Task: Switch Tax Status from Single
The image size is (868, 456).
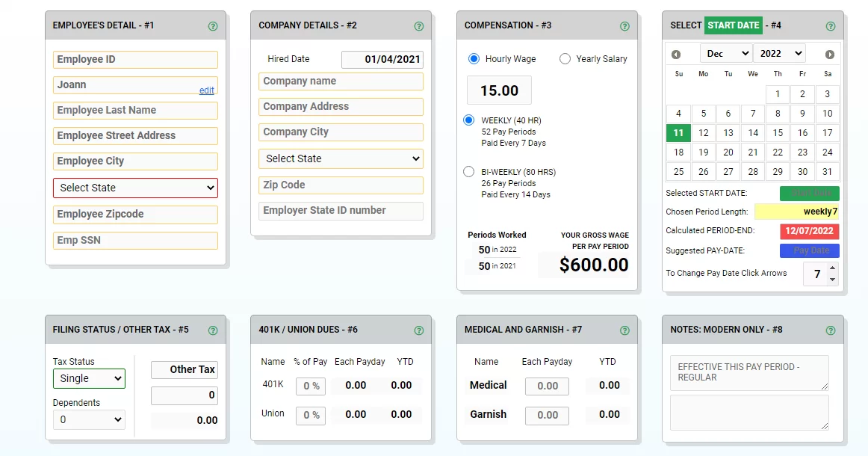Action: coord(89,379)
